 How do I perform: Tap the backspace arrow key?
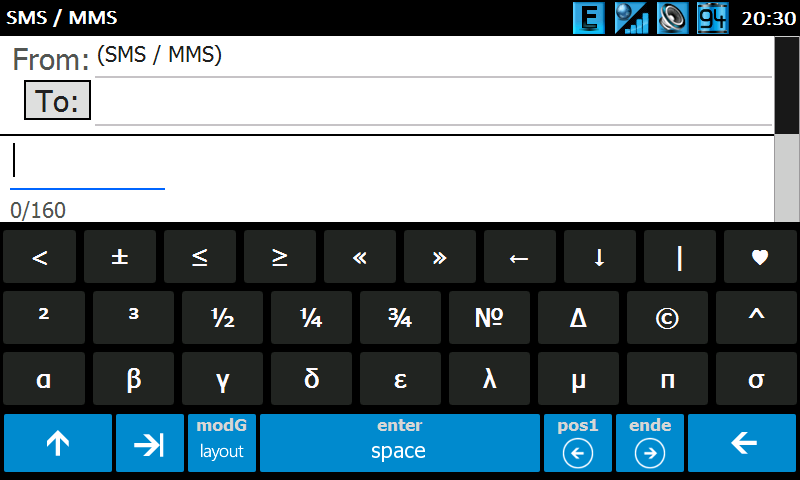click(x=742, y=443)
